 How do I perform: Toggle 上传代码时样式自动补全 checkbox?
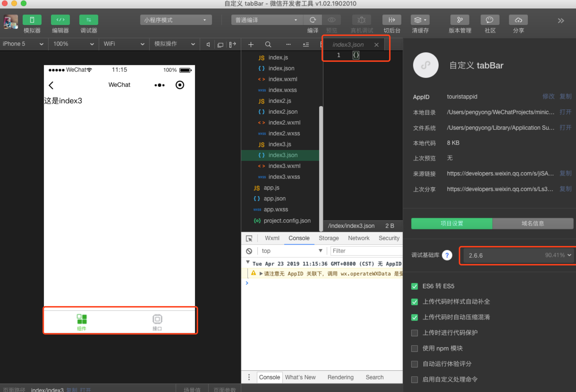pos(414,302)
